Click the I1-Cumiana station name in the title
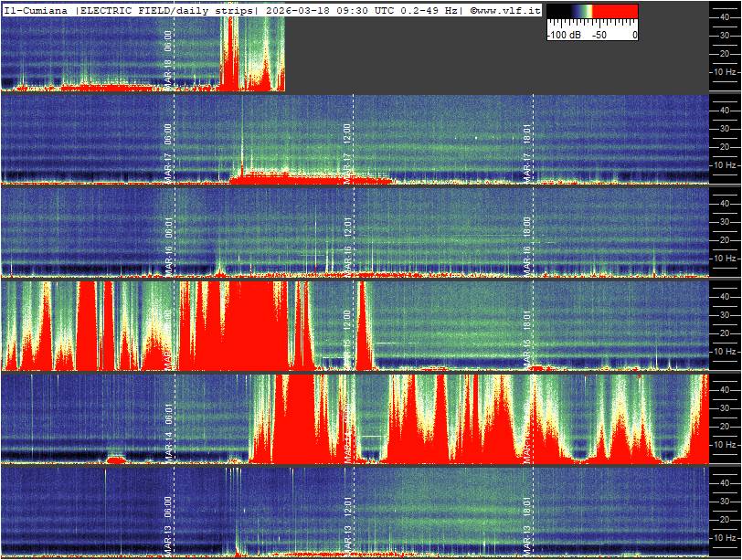The height and width of the screenshot is (560, 742). 37,10
